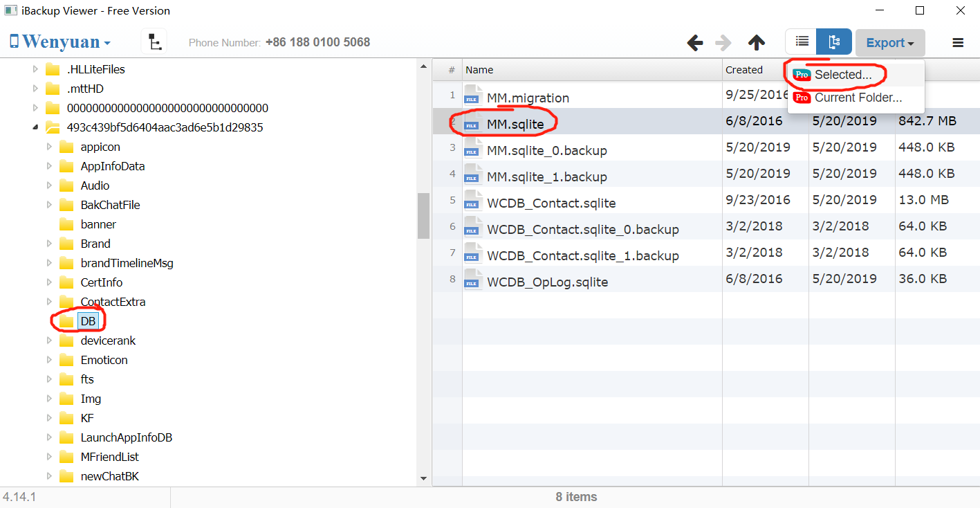Click the file icon of WCDB_OpLog.sqlite
980x508 pixels.
(473, 279)
